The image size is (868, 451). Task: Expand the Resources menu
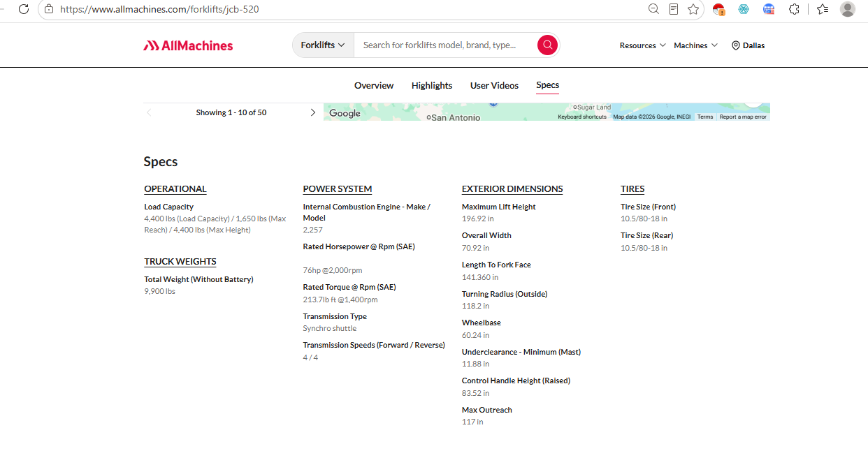click(x=643, y=45)
